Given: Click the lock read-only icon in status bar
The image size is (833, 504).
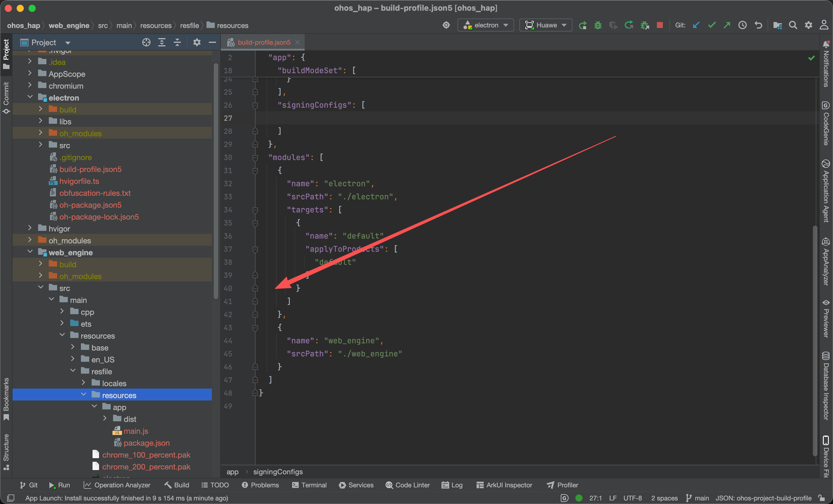Looking at the screenshot, I should click(821, 498).
